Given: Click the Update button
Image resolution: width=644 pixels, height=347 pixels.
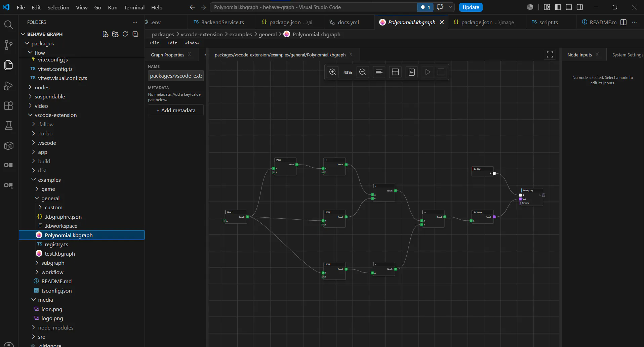Looking at the screenshot, I should (471, 7).
